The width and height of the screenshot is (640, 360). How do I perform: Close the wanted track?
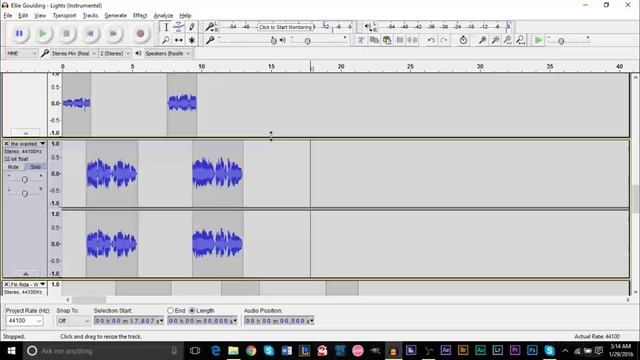(x=6, y=144)
